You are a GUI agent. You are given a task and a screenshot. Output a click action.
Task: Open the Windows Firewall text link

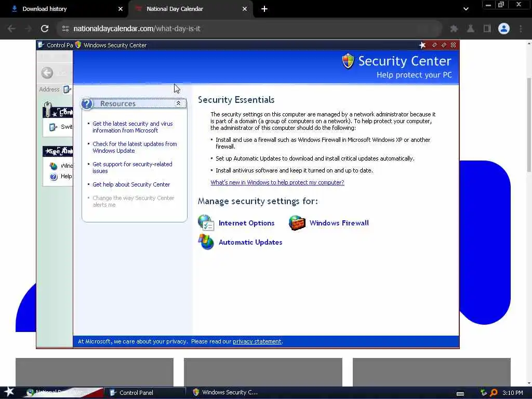click(x=339, y=223)
